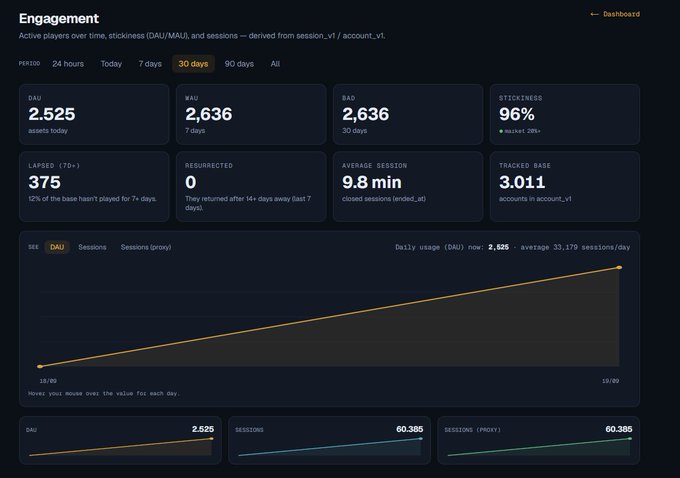This screenshot has height=478, width=680.
Task: Switch chart to Sessions (proxy)
Action: 146,247
